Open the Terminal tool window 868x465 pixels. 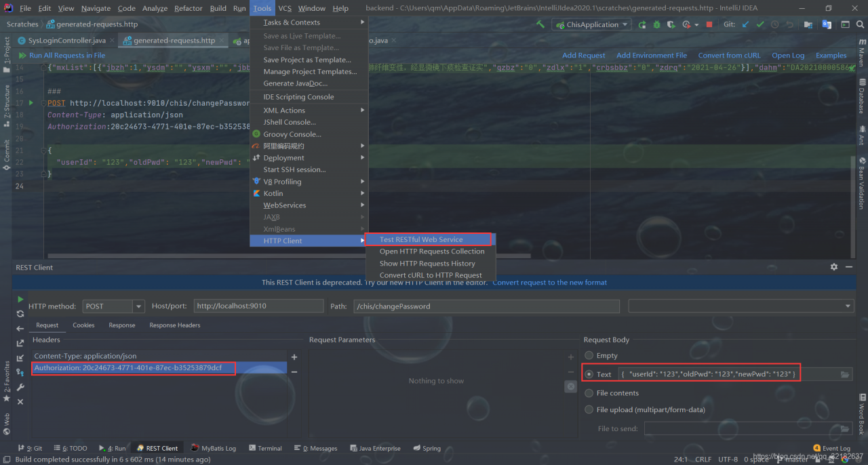coord(265,449)
